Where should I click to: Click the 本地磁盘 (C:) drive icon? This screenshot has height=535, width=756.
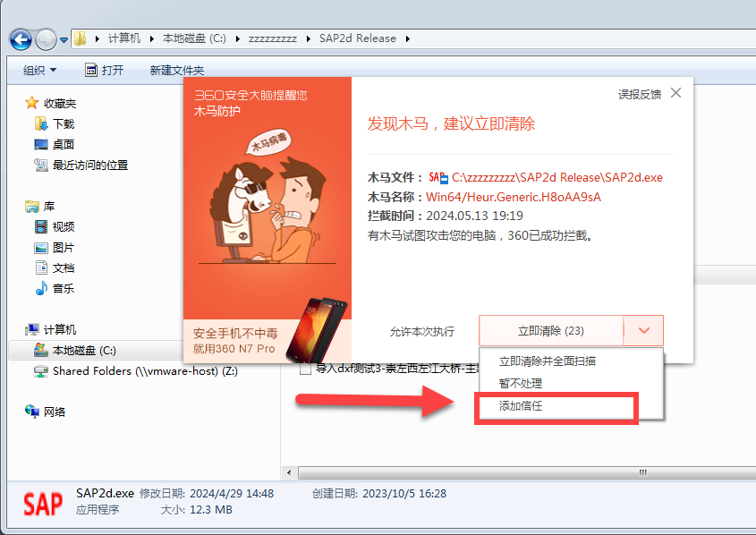(x=41, y=350)
